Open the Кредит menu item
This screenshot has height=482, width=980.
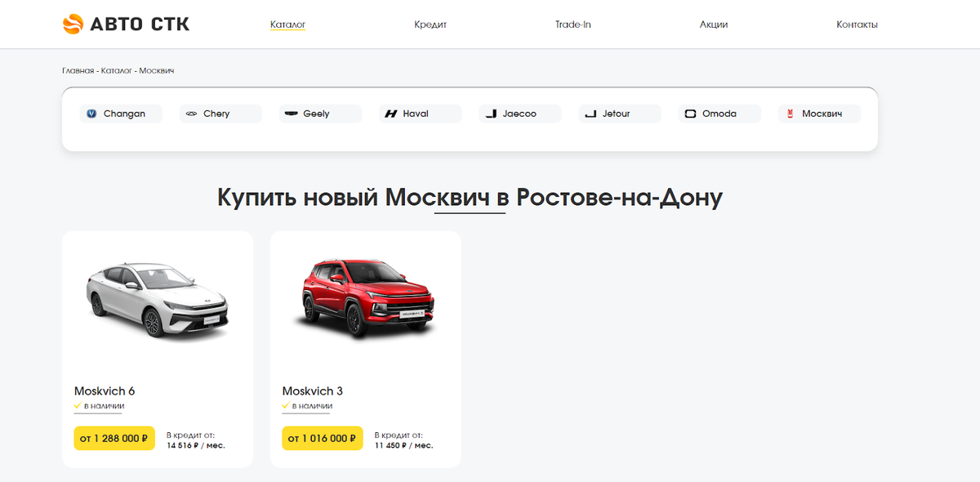tap(430, 25)
